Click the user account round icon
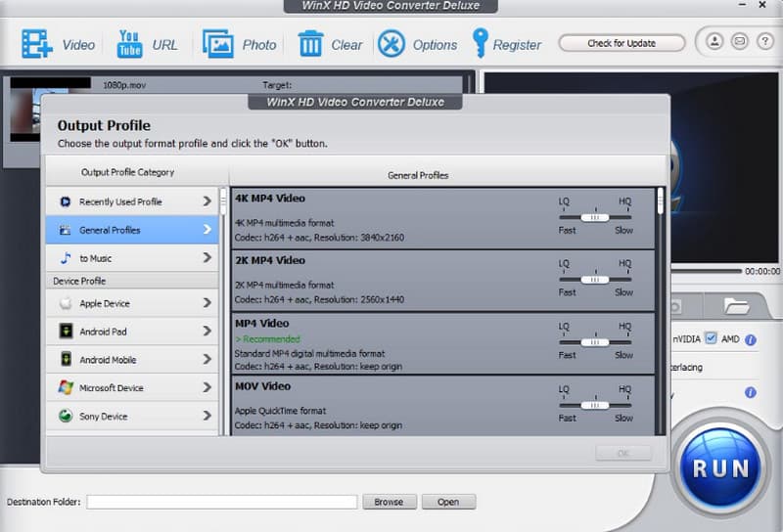The width and height of the screenshot is (783, 532). [714, 41]
